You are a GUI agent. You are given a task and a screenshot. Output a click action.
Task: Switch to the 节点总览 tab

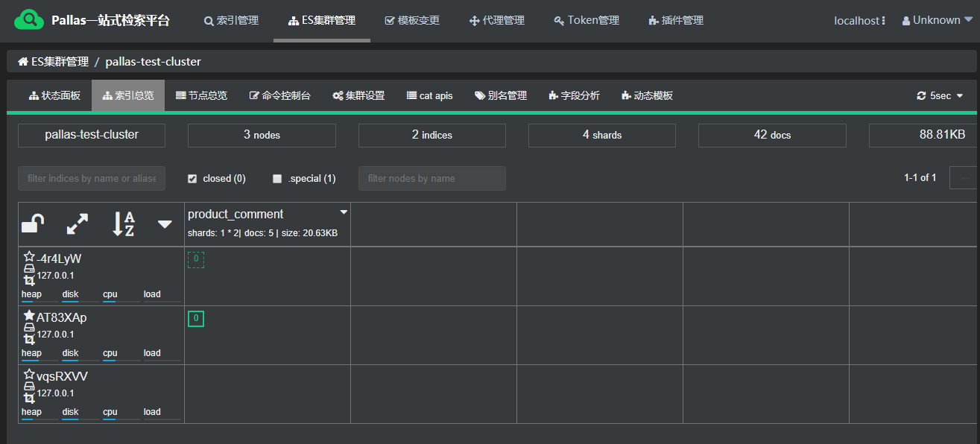click(x=201, y=96)
